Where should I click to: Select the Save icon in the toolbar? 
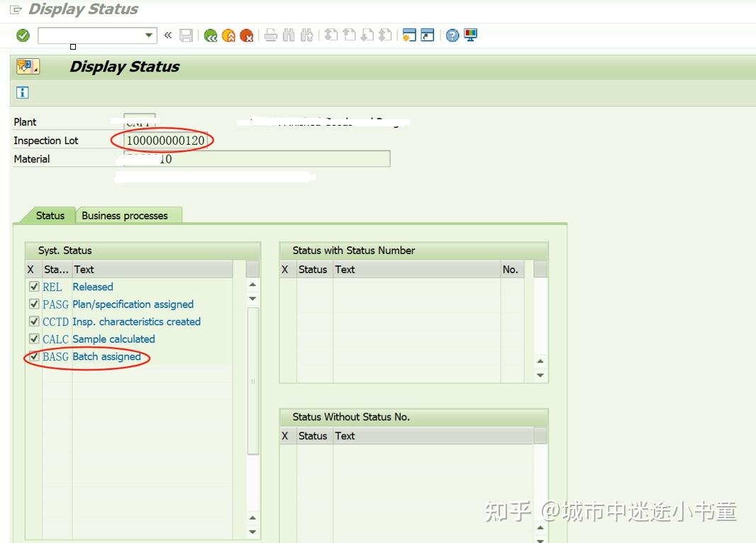click(185, 35)
